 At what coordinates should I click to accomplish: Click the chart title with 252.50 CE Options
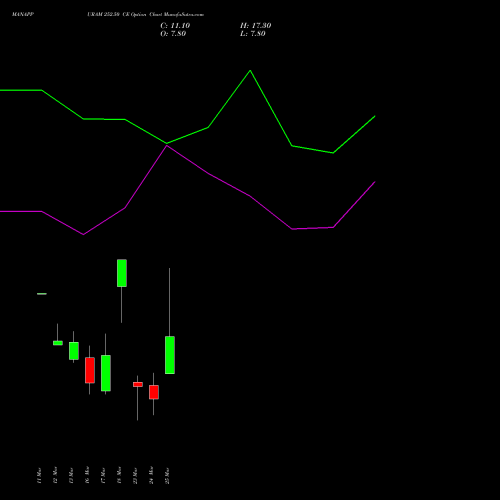(145, 15)
